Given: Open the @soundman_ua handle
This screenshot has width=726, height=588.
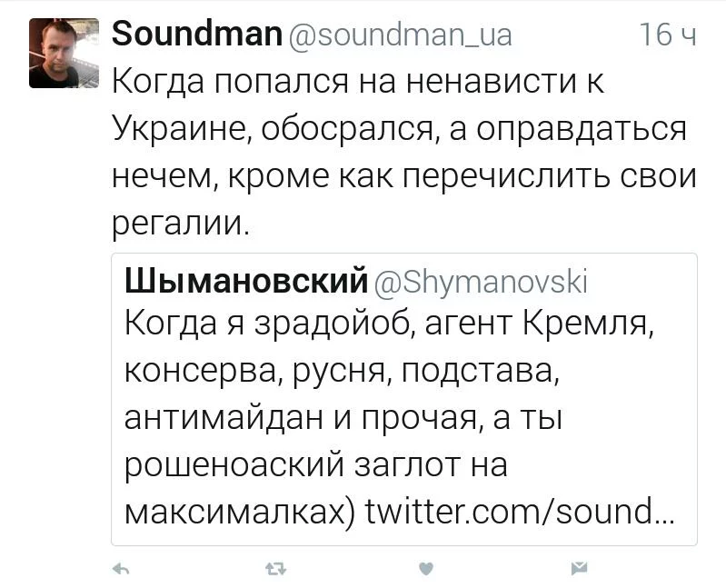Looking at the screenshot, I should (400, 35).
